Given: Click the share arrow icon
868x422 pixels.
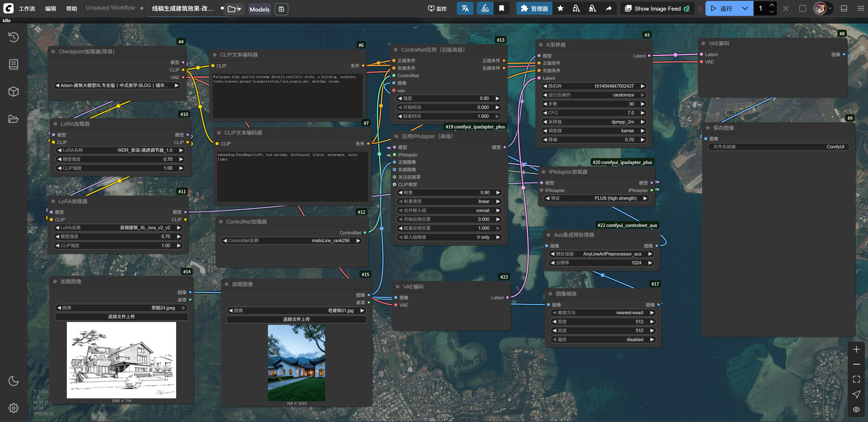Looking at the screenshot, I should (609, 8).
